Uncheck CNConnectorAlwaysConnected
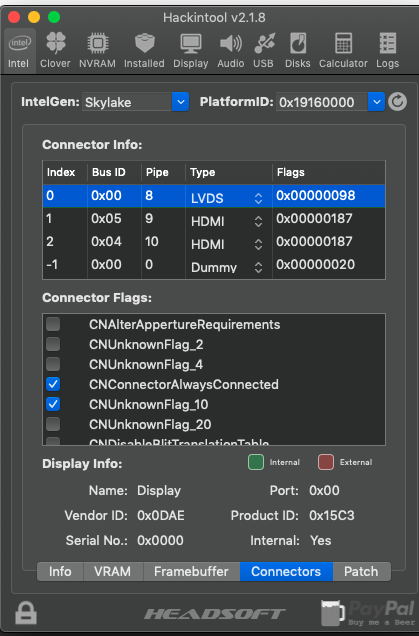Screen dimensions: 419x636 53,384
